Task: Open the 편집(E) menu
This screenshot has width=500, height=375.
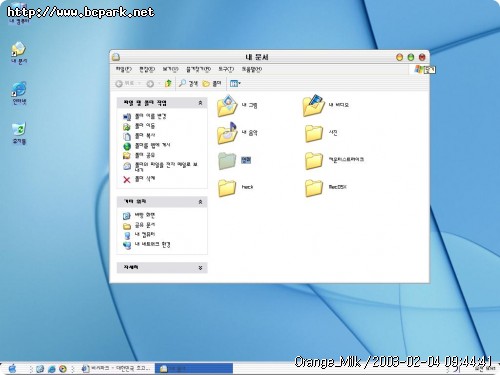Action: click(147, 69)
